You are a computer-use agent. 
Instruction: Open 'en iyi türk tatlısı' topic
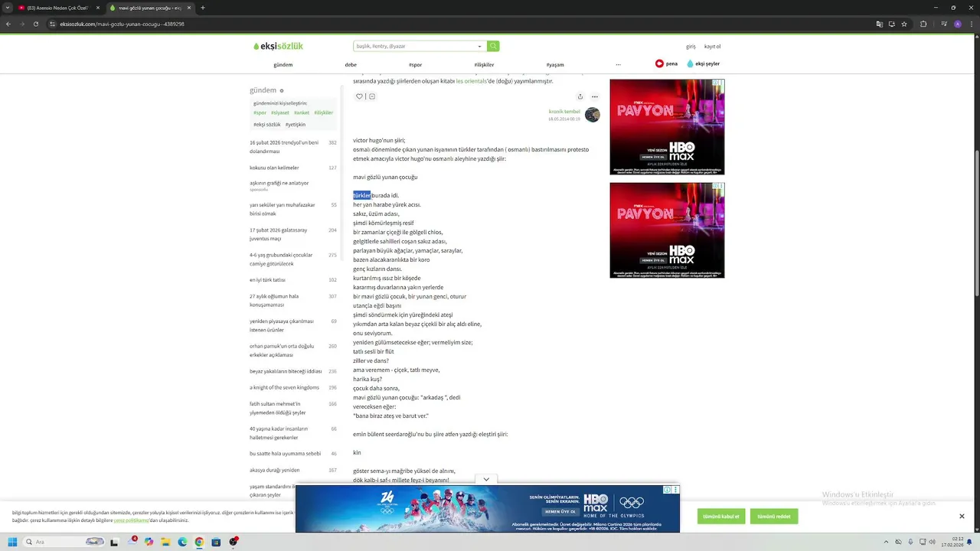point(267,280)
